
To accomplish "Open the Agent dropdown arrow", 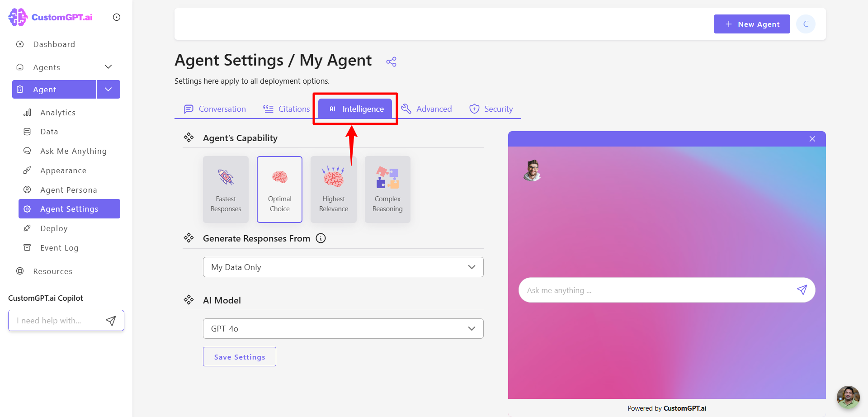I will (108, 90).
